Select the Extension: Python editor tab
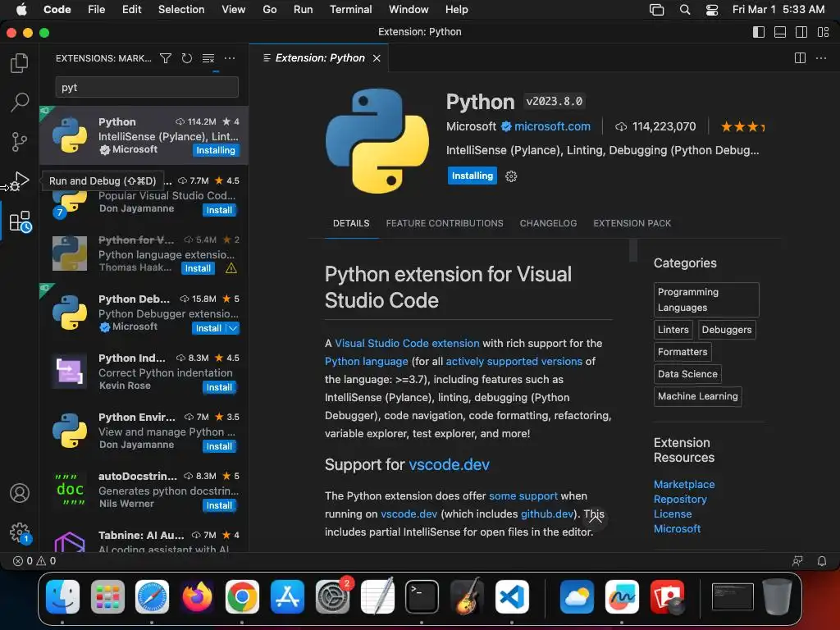840x630 pixels. (320, 58)
